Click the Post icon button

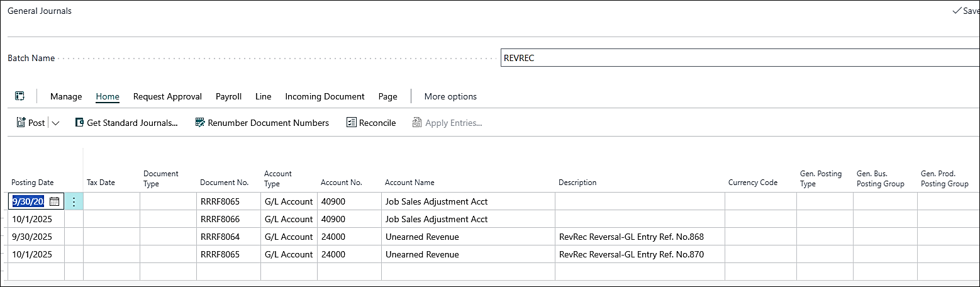tap(21, 123)
